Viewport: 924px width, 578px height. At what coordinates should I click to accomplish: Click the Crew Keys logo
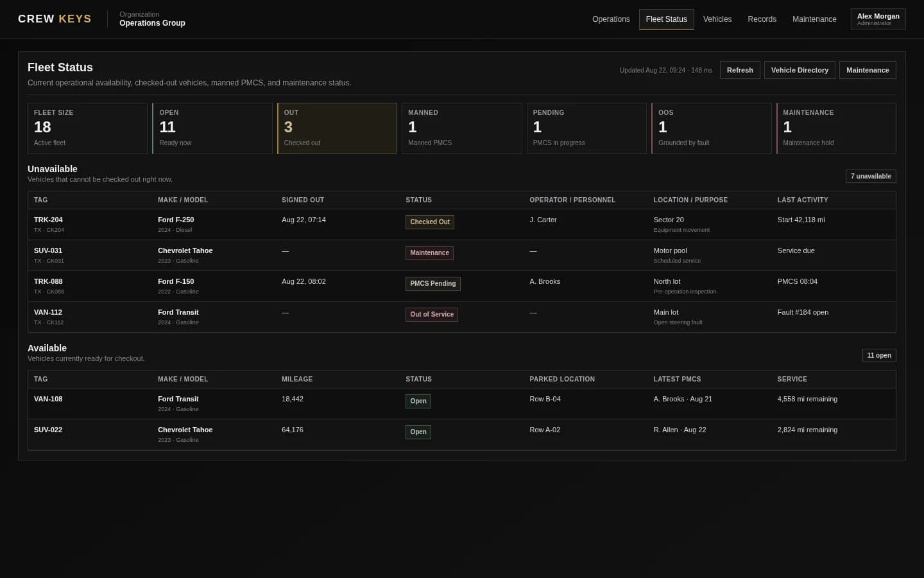pyautogui.click(x=55, y=19)
